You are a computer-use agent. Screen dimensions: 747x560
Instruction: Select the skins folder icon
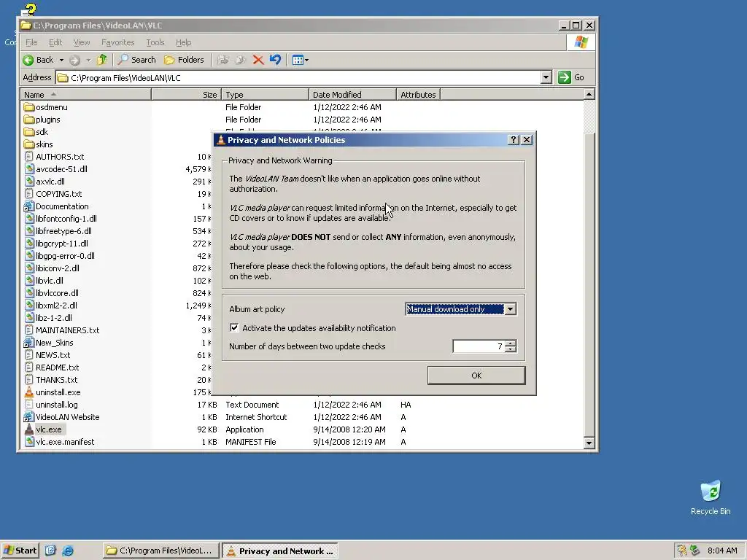[x=29, y=144]
